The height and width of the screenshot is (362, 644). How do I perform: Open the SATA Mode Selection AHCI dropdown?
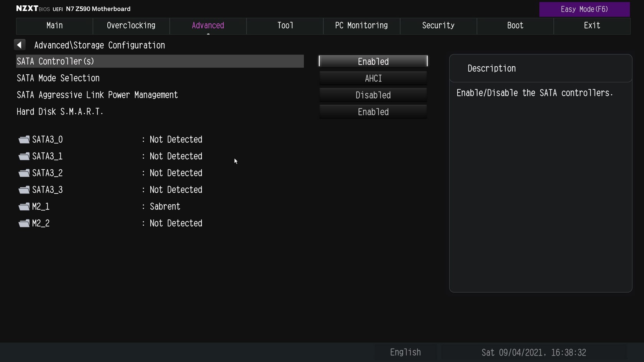[x=373, y=78]
